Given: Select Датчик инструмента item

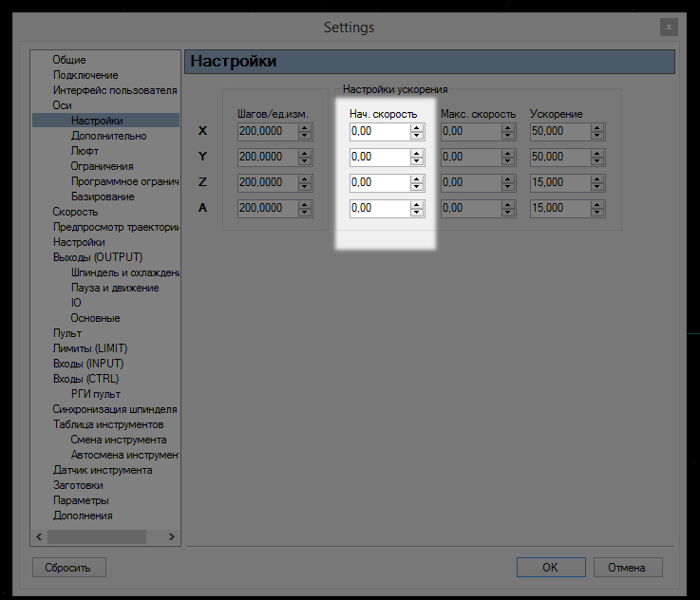Looking at the screenshot, I should click(103, 470).
